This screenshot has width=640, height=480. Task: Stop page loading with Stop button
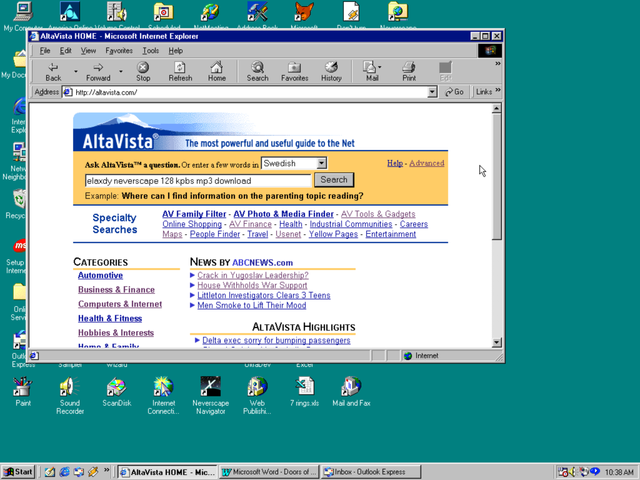coord(143,71)
